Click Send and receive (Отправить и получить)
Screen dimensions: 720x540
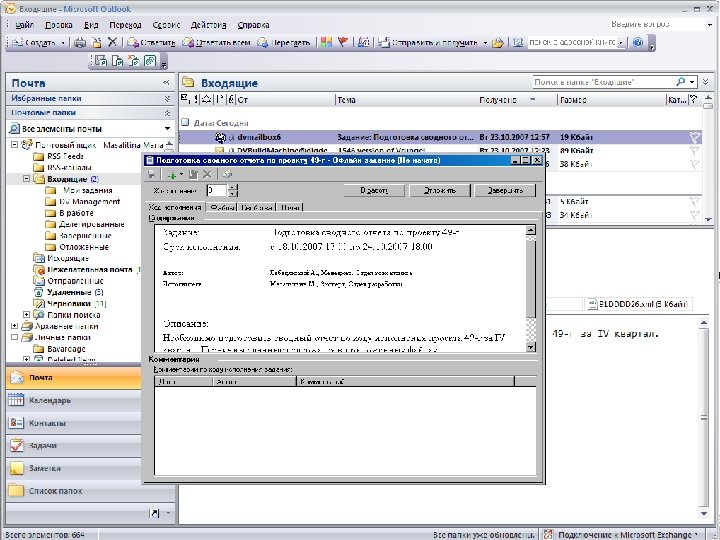point(428,43)
